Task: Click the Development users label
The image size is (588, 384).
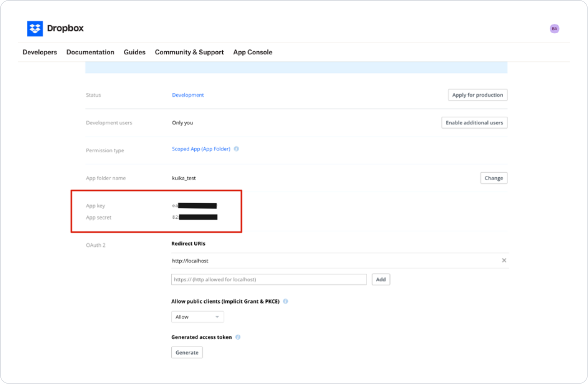Action: (x=109, y=123)
